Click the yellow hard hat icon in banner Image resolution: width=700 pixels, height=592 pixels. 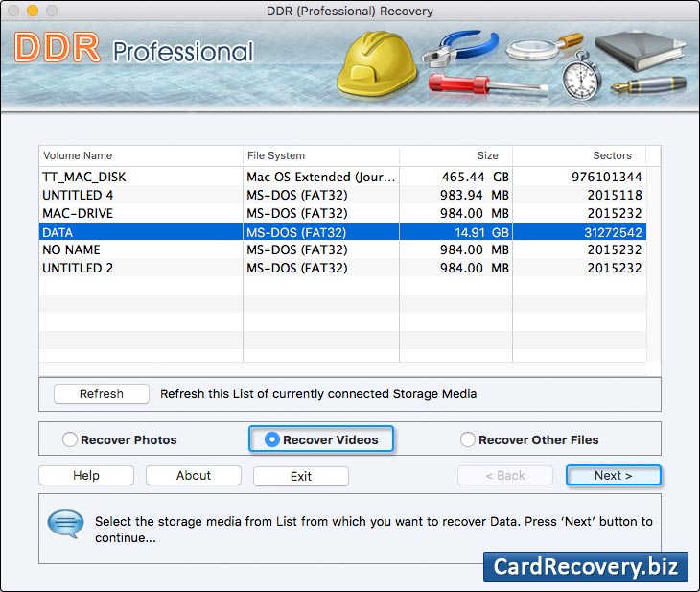coord(377,63)
